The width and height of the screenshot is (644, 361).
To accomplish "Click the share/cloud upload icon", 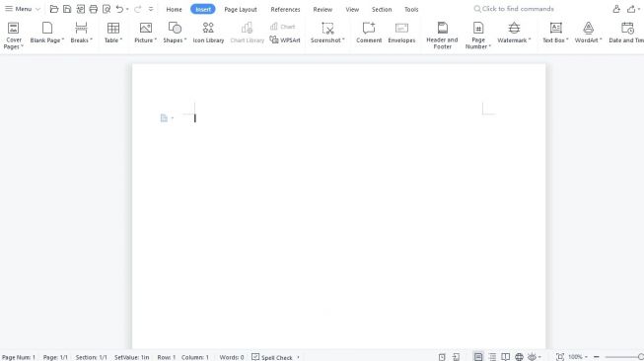I will pos(631,9).
